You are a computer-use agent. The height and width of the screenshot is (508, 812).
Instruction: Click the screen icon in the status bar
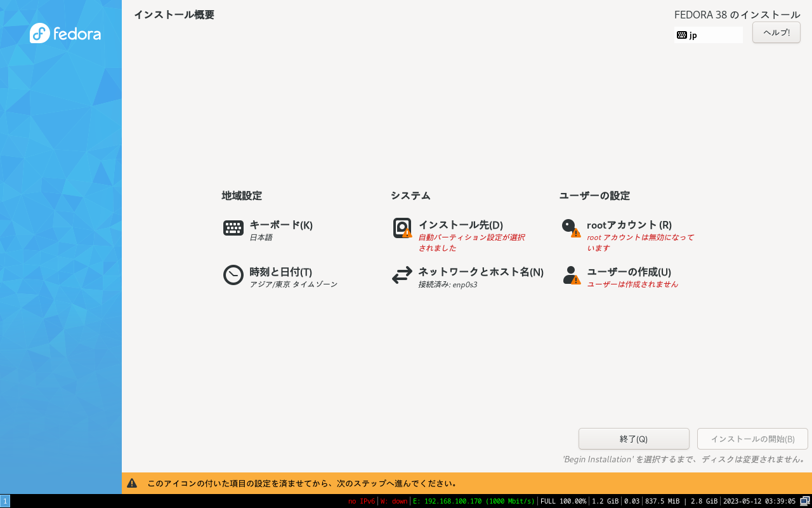pos(805,501)
